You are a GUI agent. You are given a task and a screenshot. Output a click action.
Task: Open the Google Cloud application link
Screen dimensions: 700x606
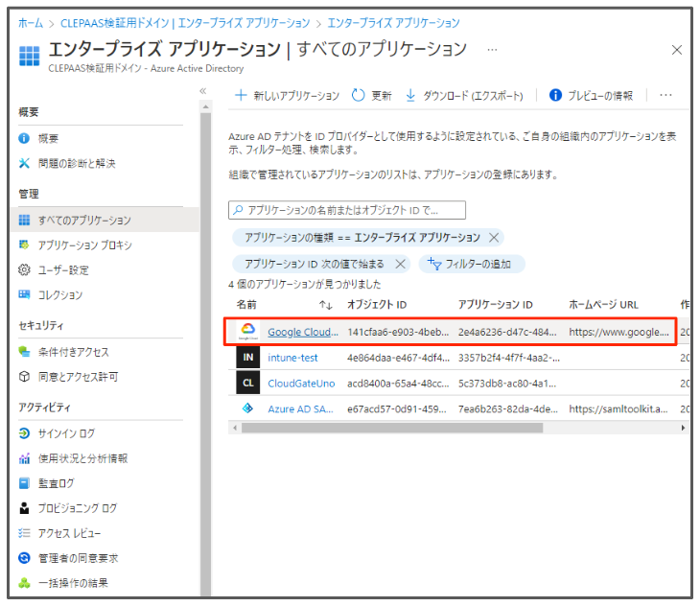point(302,332)
